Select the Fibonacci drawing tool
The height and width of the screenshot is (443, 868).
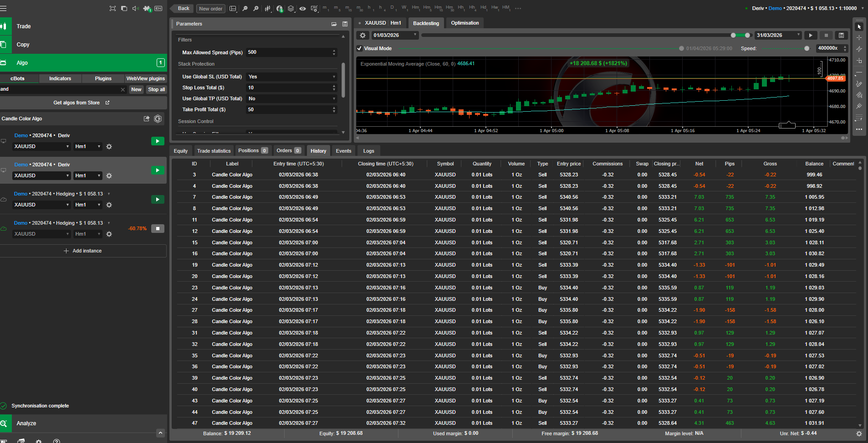point(859,118)
